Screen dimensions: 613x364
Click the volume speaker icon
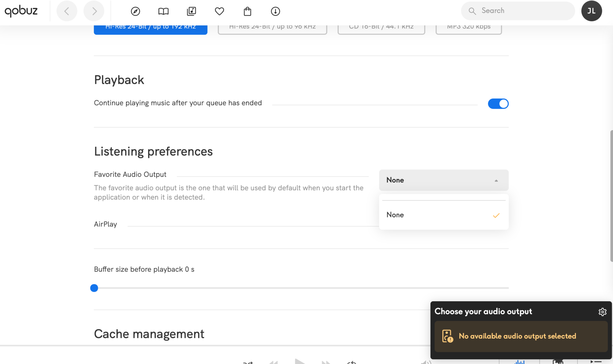pyautogui.click(x=426, y=362)
